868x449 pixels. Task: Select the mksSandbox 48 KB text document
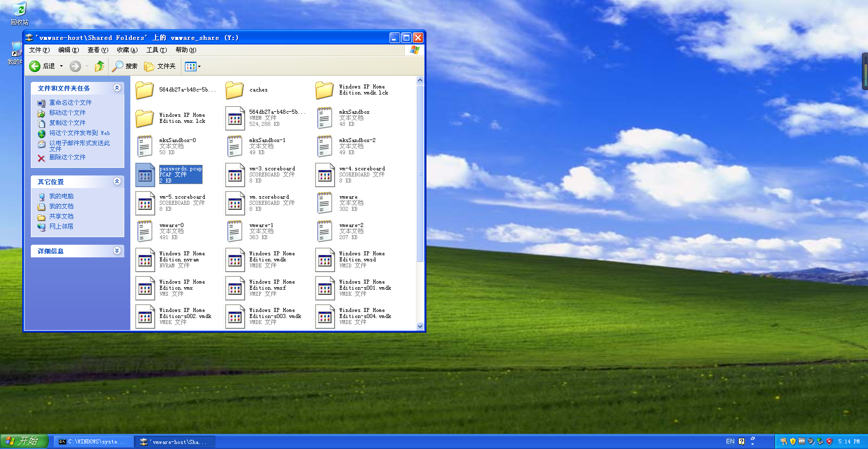[x=343, y=118]
